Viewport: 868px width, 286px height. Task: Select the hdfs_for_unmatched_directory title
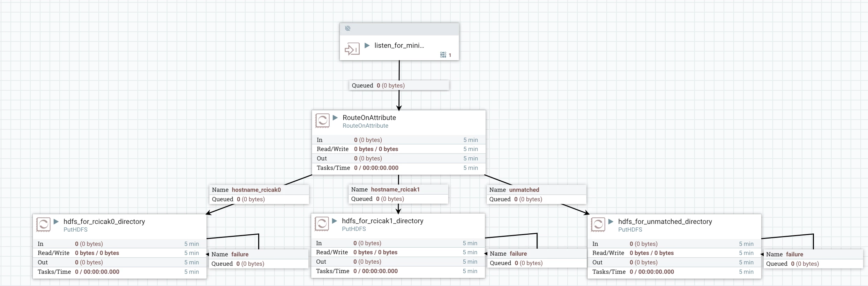point(665,221)
